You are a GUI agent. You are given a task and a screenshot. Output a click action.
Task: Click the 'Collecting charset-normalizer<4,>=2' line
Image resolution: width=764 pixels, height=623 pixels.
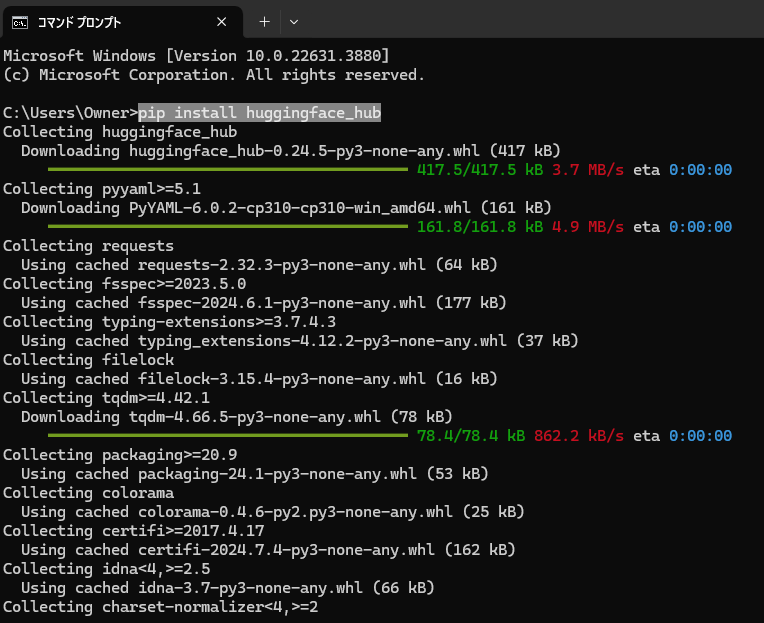pos(160,606)
